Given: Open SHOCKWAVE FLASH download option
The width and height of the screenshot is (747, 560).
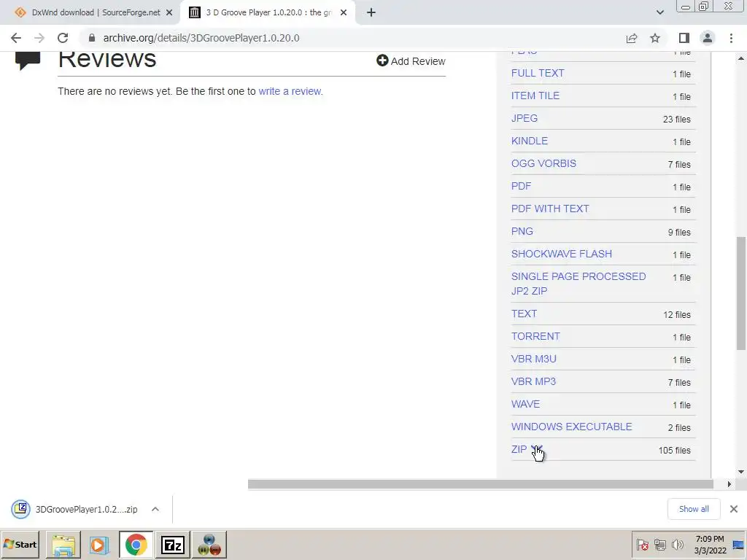Looking at the screenshot, I should tap(561, 254).
